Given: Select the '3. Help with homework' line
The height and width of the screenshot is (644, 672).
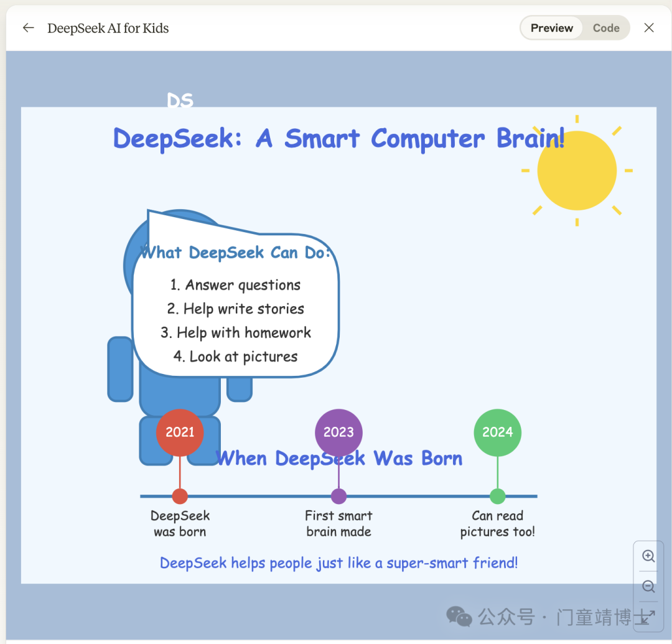Looking at the screenshot, I should click(235, 333).
